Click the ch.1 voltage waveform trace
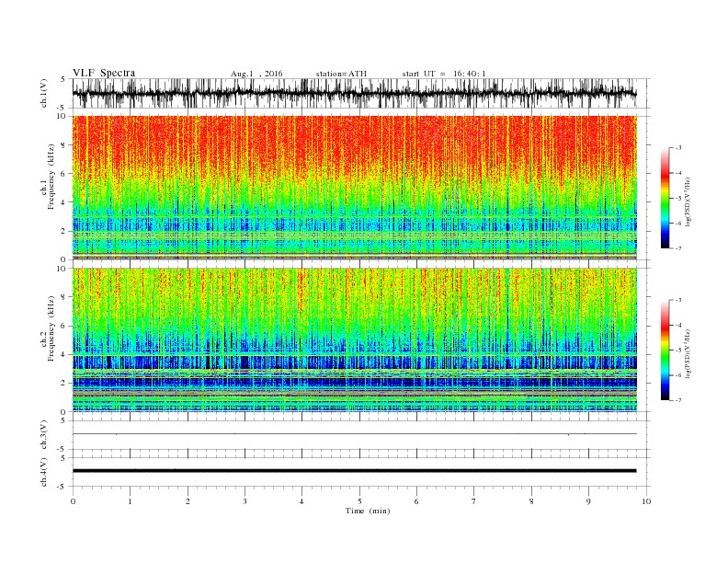 point(354,93)
